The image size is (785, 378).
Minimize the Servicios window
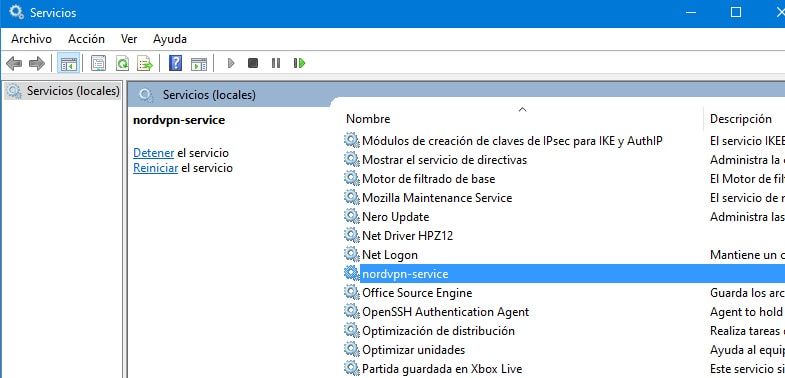[x=691, y=13]
